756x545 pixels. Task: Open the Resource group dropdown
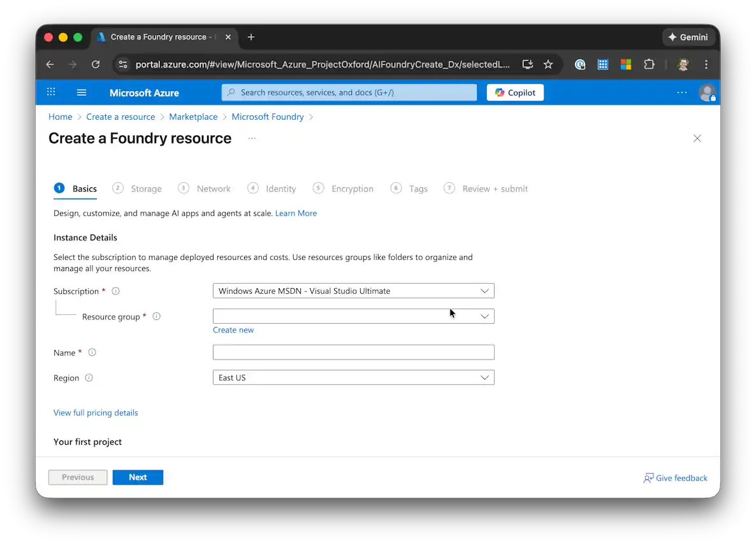[353, 316]
